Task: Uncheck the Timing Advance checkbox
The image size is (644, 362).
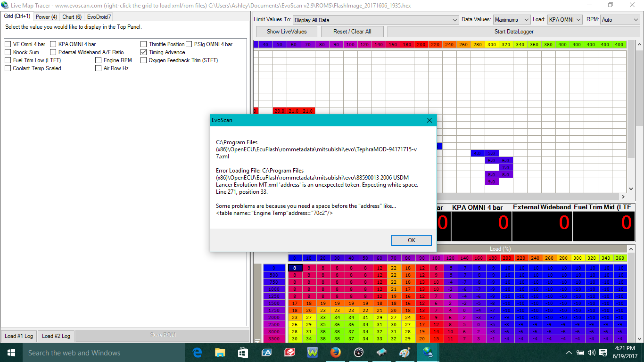Action: pyautogui.click(x=144, y=52)
